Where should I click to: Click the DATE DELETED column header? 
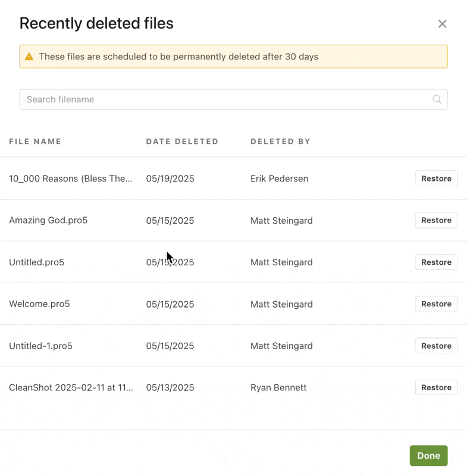coord(182,142)
